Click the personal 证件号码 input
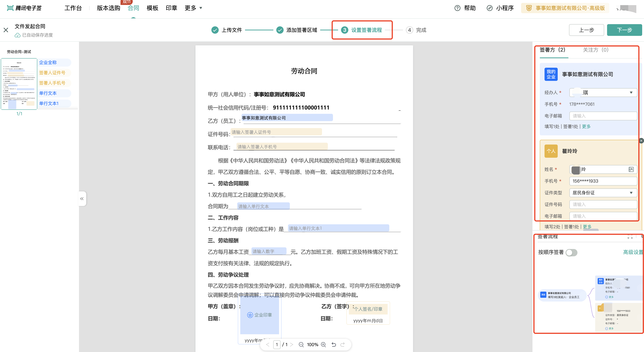The width and height of the screenshot is (644, 352). tap(603, 204)
